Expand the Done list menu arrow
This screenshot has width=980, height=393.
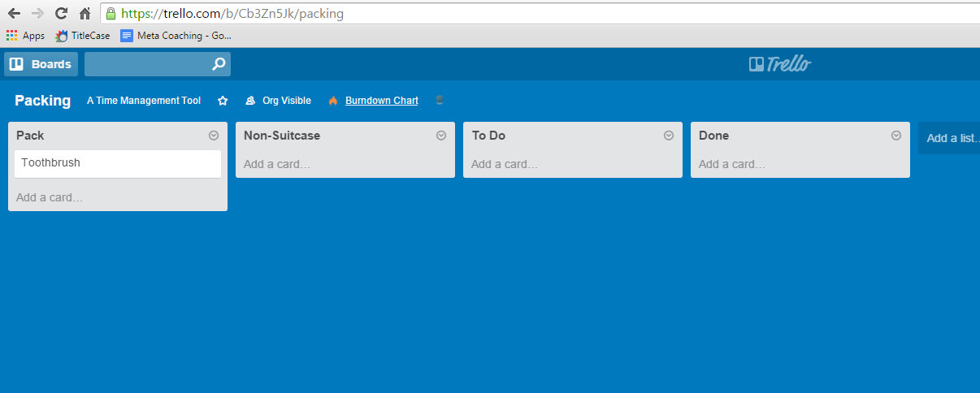pos(896,136)
